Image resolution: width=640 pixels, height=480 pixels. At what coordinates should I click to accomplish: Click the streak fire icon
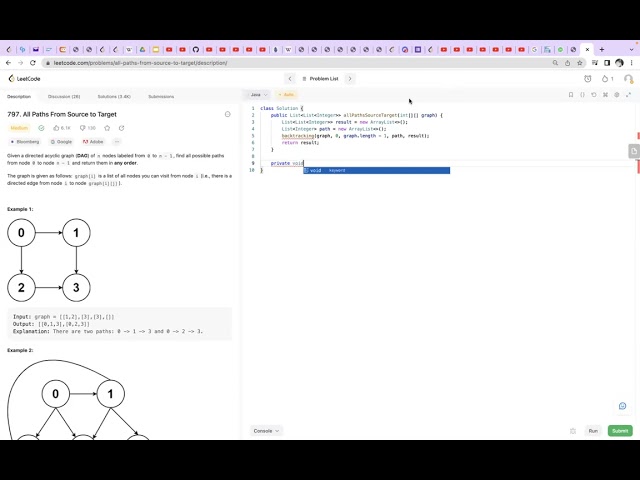(604, 78)
